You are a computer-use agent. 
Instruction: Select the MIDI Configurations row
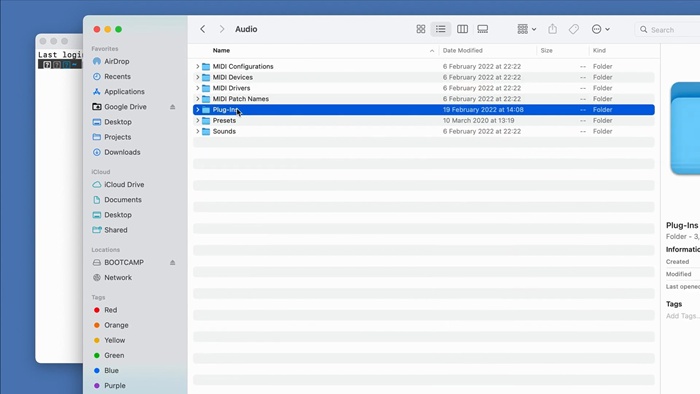pyautogui.click(x=424, y=66)
